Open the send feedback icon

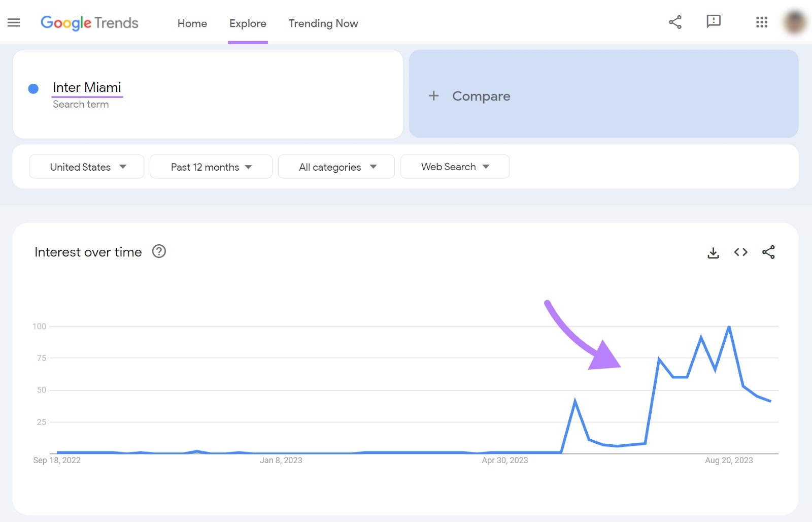pyautogui.click(x=714, y=22)
